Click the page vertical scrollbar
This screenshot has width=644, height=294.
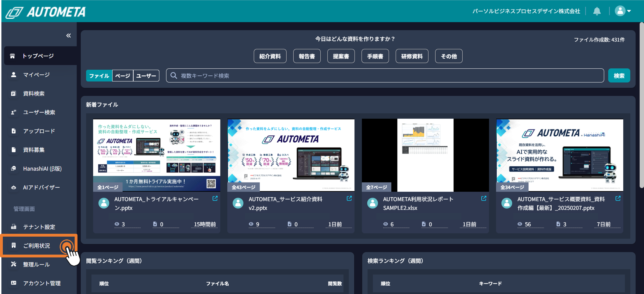(642, 105)
